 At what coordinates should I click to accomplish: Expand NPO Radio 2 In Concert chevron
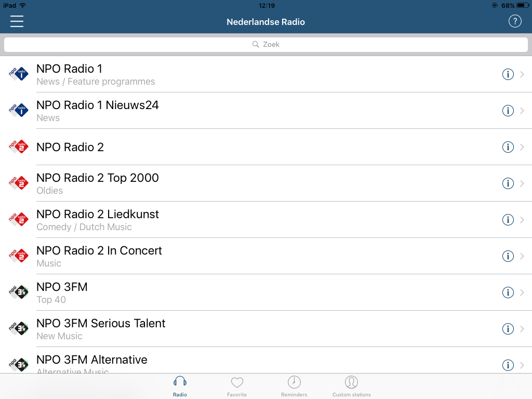pos(522,256)
